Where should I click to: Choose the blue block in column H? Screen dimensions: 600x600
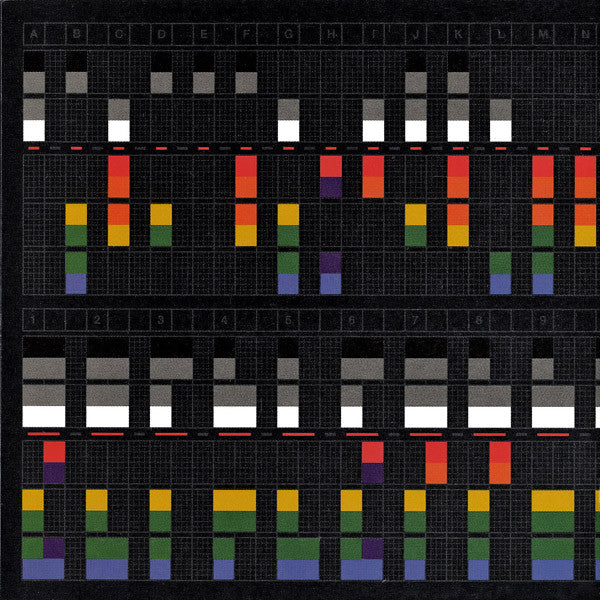tap(331, 284)
